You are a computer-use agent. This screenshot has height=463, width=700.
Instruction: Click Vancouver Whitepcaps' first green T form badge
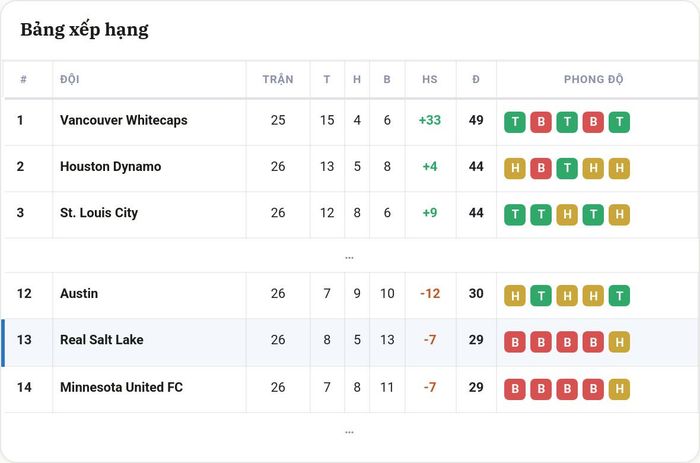(x=515, y=122)
